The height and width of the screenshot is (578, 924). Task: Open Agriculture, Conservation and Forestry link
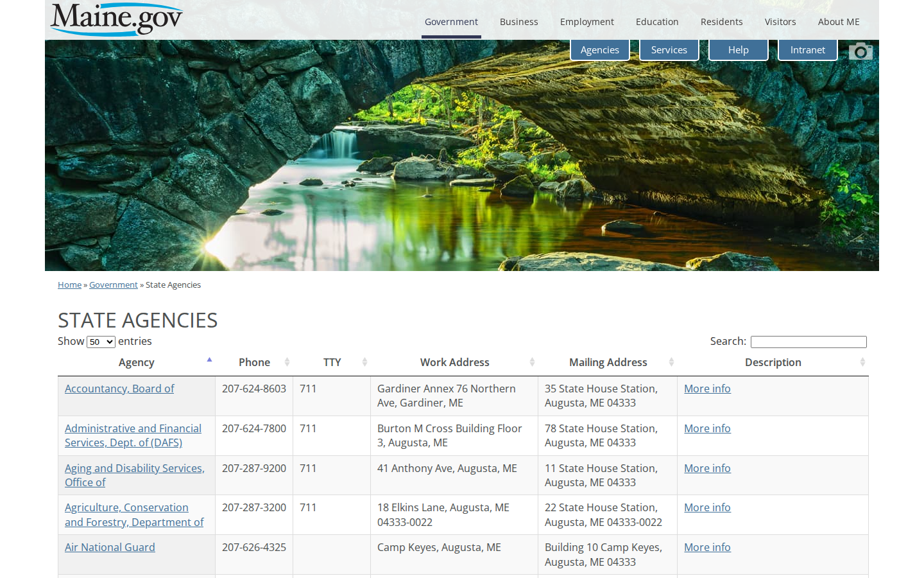(x=134, y=515)
